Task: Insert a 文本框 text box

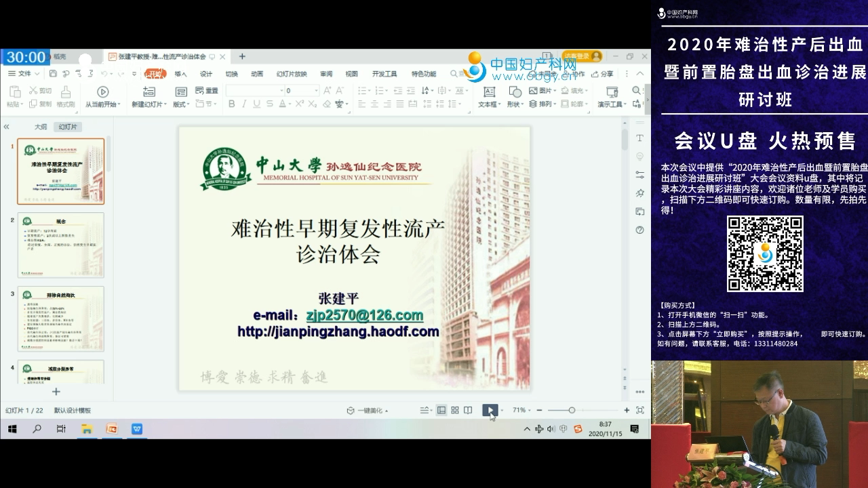Action: click(489, 92)
